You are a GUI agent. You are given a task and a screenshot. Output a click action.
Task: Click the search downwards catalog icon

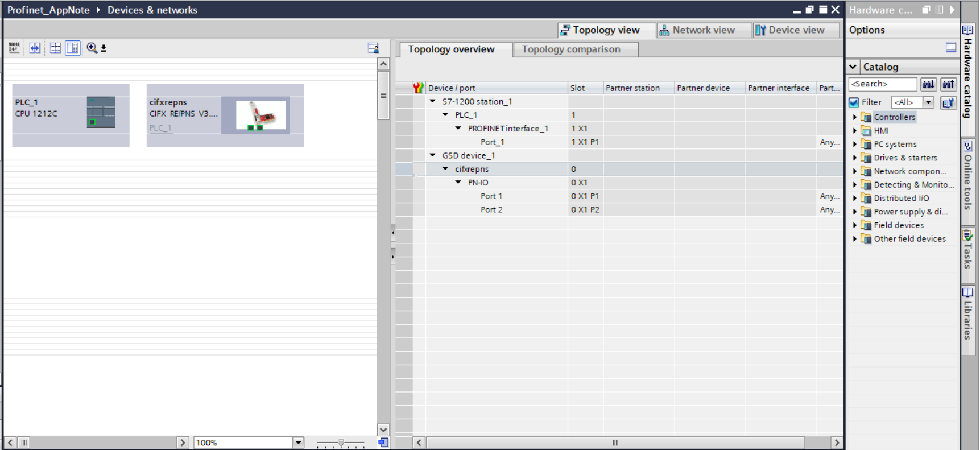tap(928, 84)
